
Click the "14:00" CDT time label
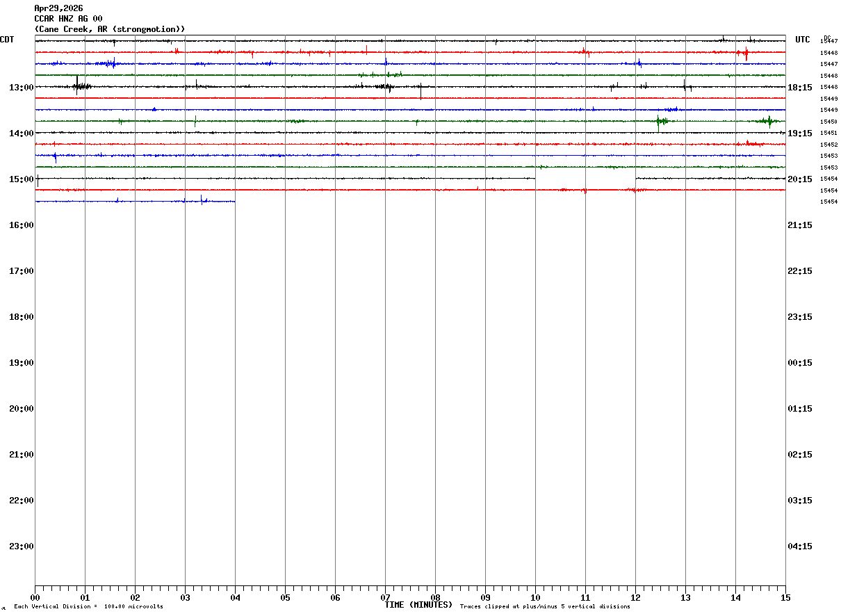click(x=22, y=133)
